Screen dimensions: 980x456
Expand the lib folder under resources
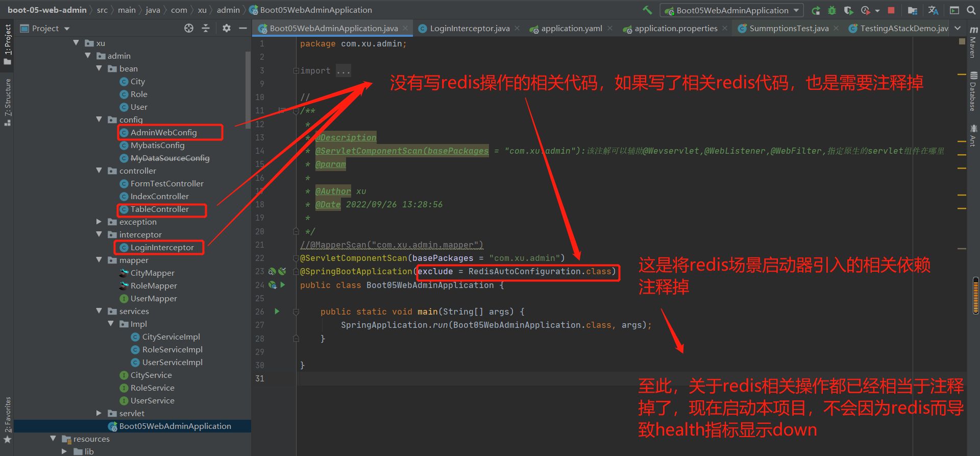(64, 451)
